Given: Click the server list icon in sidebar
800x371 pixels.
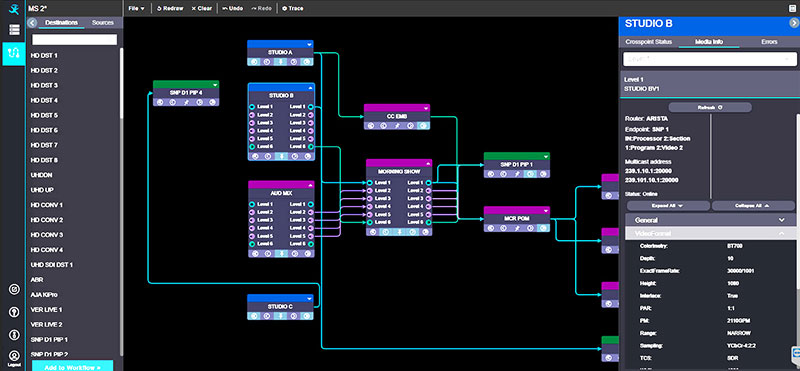Looking at the screenshot, I should pos(14,30).
